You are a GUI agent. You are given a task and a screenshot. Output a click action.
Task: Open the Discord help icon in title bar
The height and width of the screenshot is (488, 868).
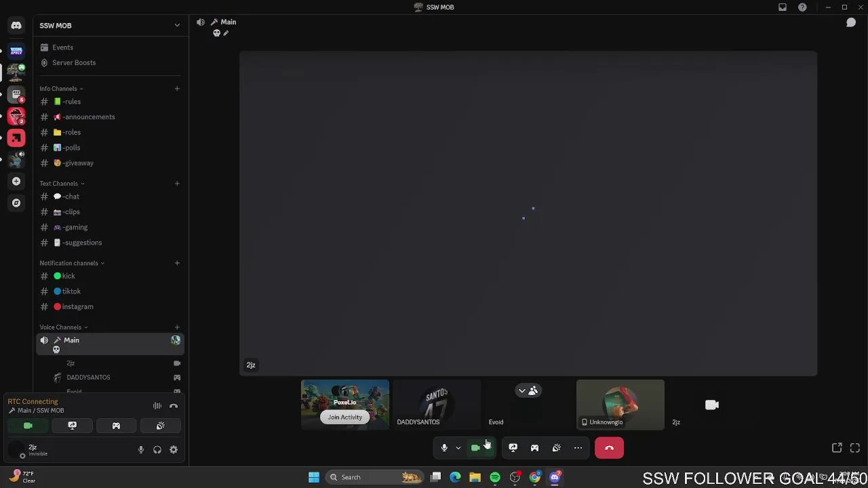pyautogui.click(x=802, y=7)
